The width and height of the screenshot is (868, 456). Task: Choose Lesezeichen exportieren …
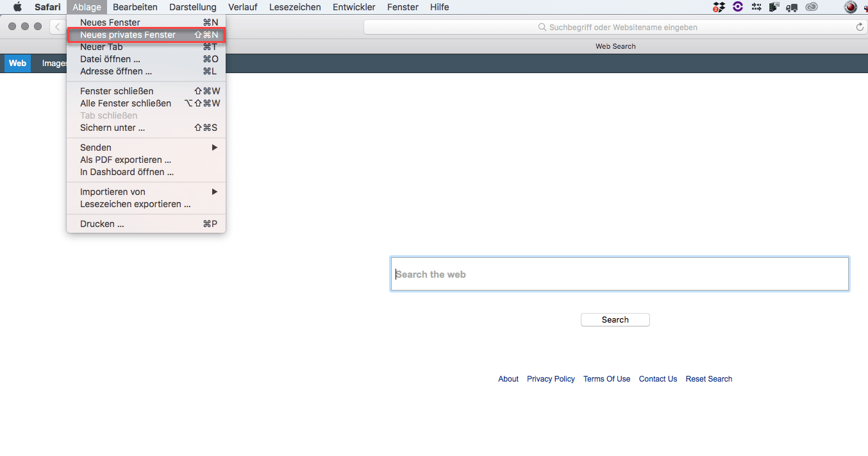tap(146, 204)
